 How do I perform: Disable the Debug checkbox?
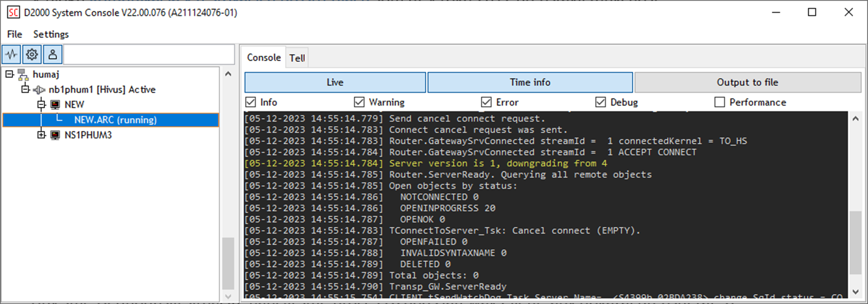tap(600, 102)
